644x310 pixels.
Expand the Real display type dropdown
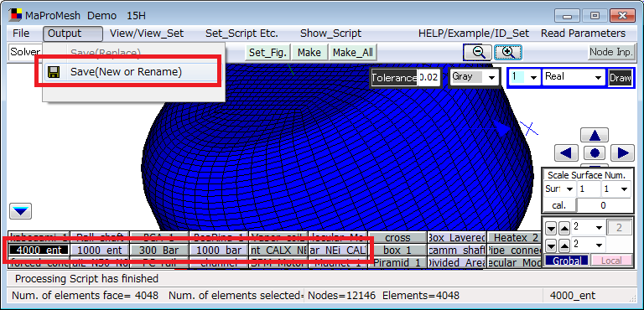point(574,77)
